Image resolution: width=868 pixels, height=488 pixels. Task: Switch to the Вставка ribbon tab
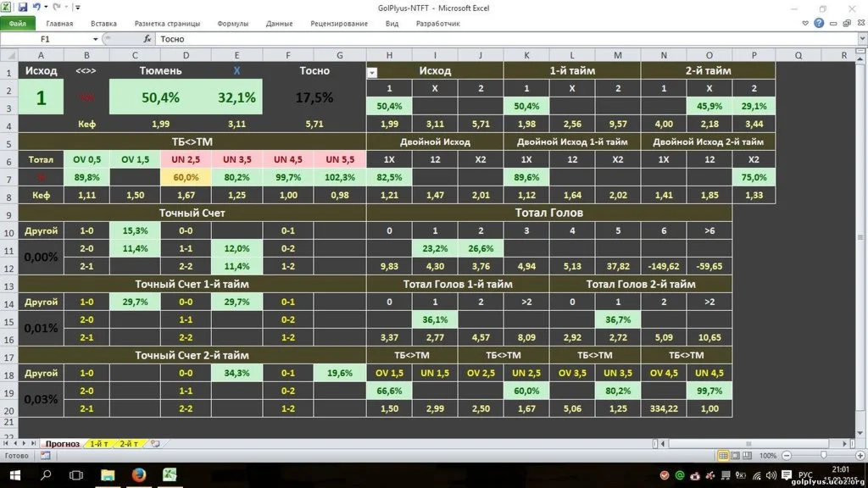tap(103, 24)
